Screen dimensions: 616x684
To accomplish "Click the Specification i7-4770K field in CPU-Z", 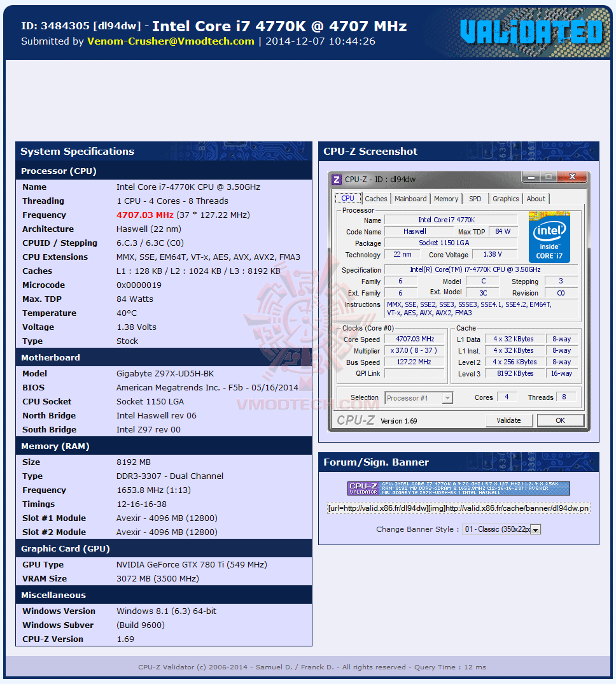I will pos(481,269).
